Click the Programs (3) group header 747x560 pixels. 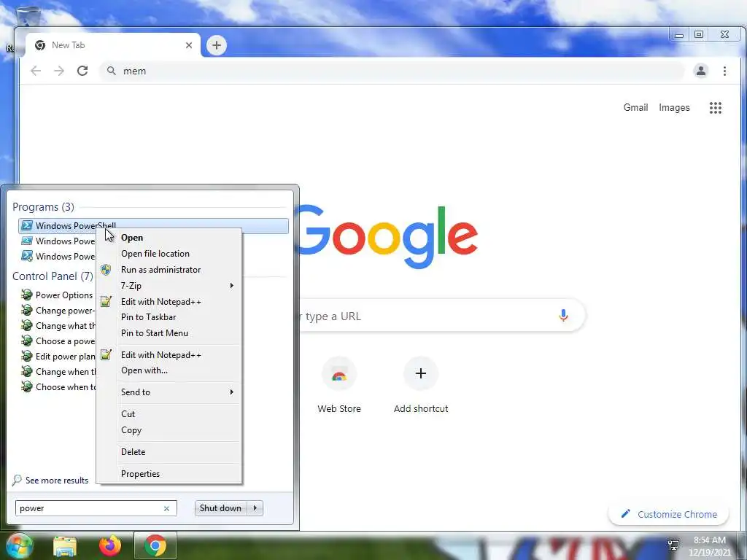click(43, 207)
